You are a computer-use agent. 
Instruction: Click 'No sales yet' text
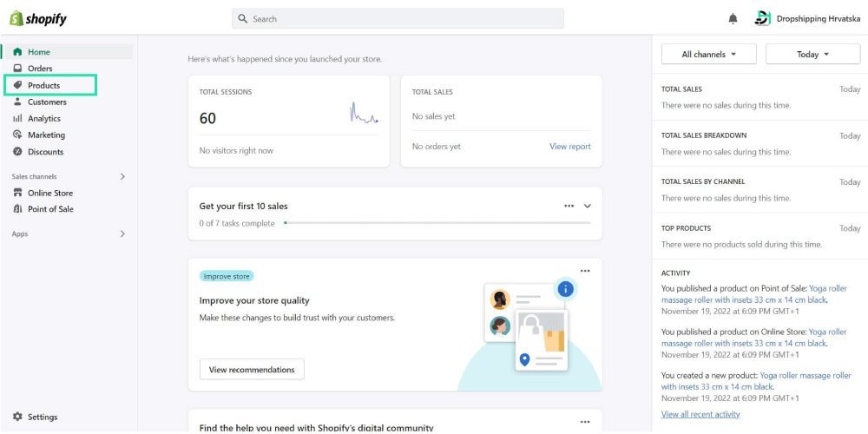click(x=434, y=117)
